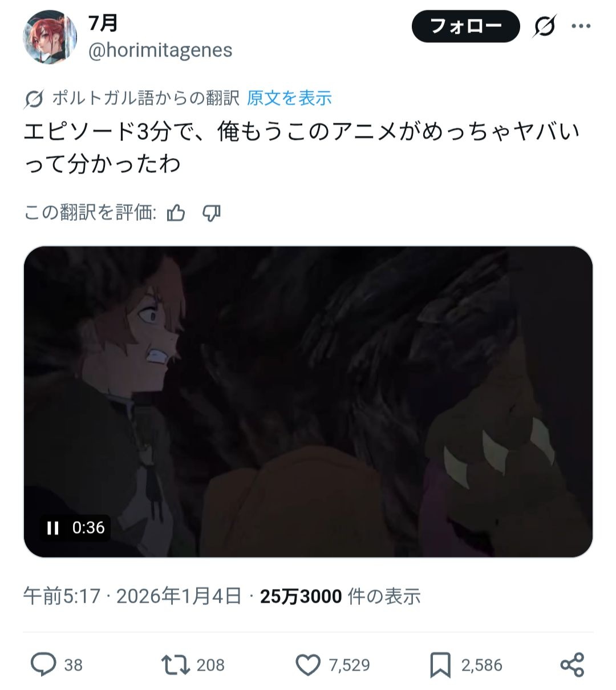The image size is (616, 690).
Task: Open the share icon menu
Action: [x=572, y=664]
